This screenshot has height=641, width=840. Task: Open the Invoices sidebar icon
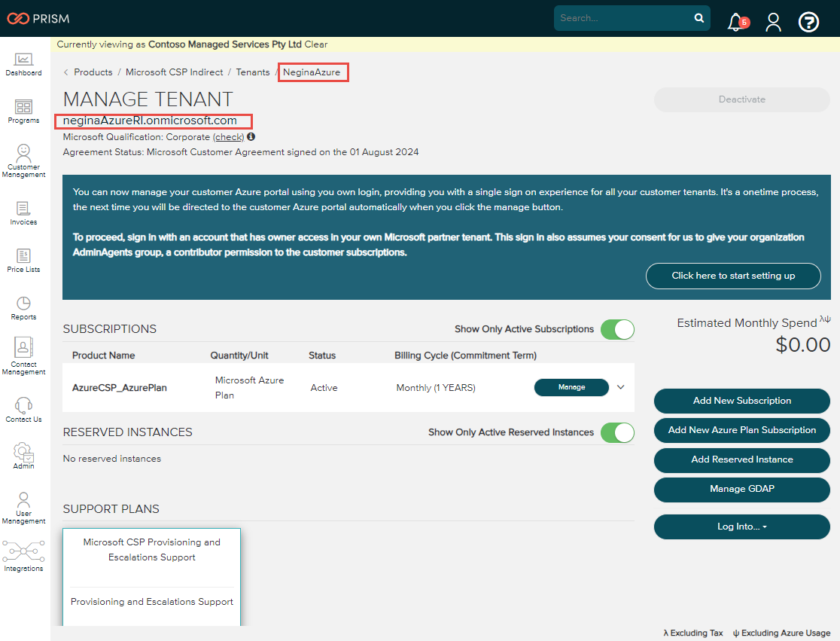point(23,209)
